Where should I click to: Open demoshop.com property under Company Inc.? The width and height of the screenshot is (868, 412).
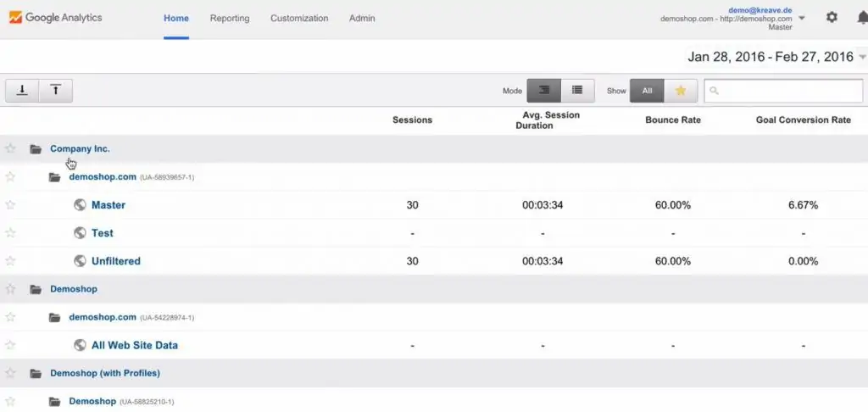(103, 176)
